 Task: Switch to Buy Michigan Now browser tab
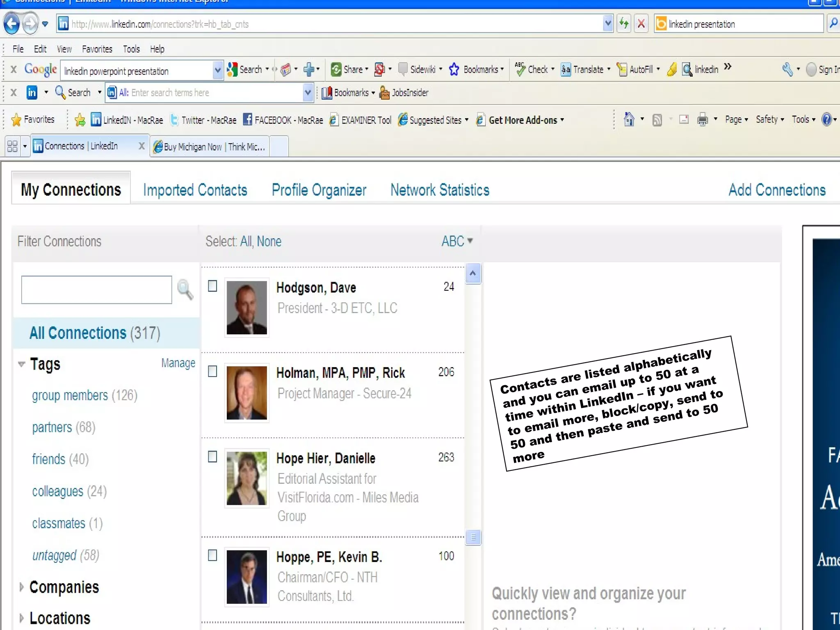point(210,146)
